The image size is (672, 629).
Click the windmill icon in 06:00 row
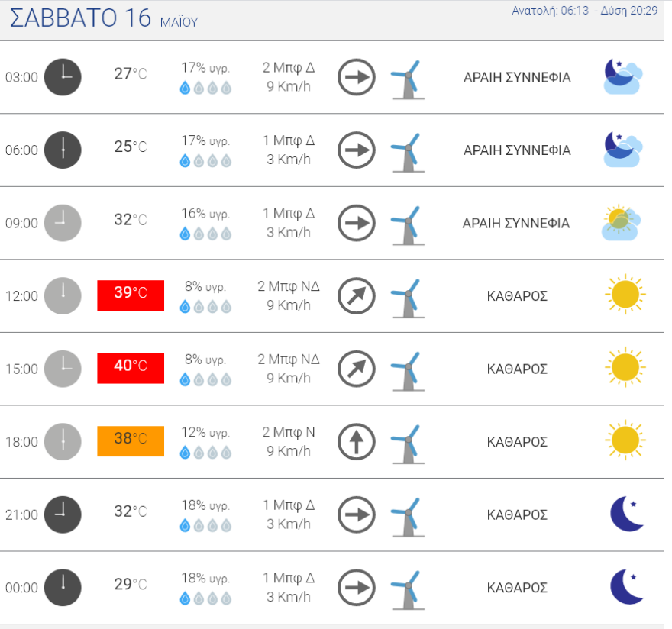pos(407,150)
